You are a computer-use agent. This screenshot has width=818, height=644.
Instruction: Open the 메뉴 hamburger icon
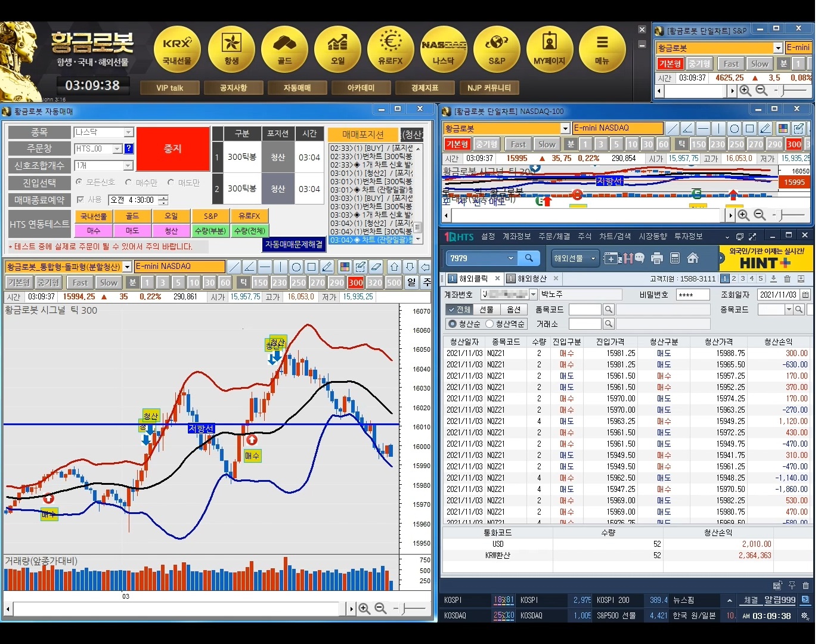click(x=602, y=49)
